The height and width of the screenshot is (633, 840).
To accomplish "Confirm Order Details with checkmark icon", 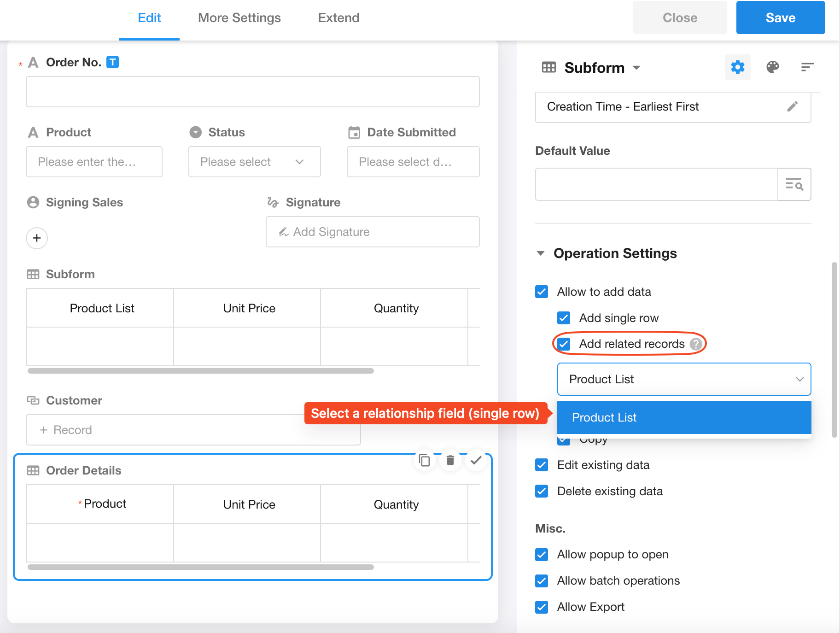I will (x=476, y=460).
